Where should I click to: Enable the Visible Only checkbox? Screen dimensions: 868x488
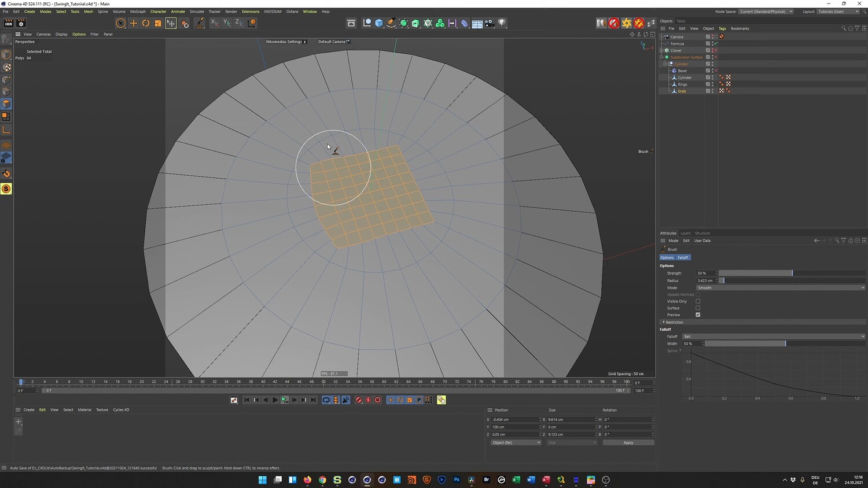tap(698, 301)
